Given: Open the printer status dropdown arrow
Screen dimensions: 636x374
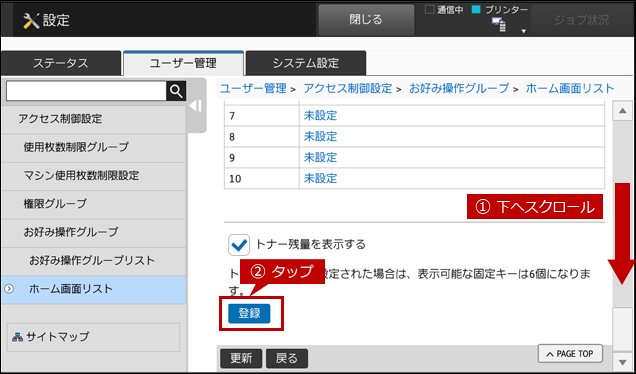Looking at the screenshot, I should coord(523,31).
